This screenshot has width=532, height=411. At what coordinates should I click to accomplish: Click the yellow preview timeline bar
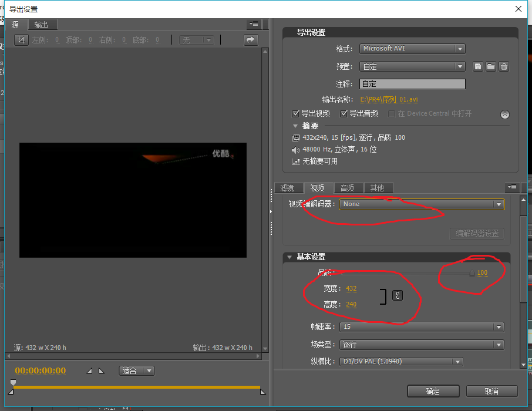136,387
